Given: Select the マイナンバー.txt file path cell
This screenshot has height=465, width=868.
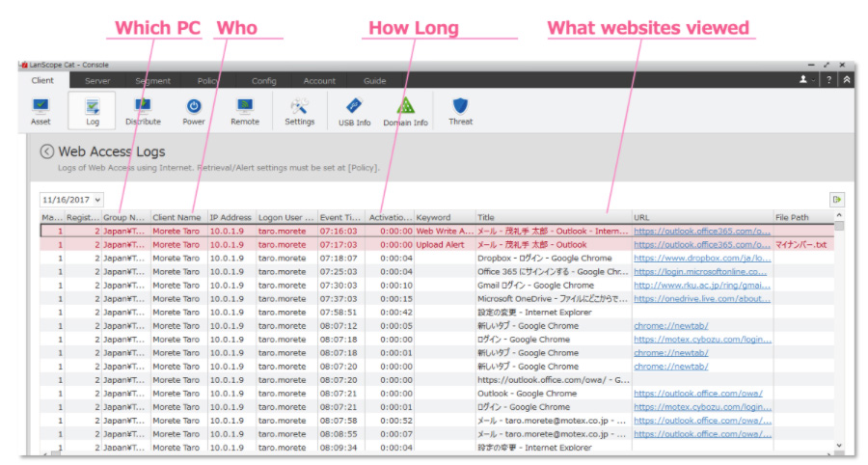Looking at the screenshot, I should tap(801, 245).
